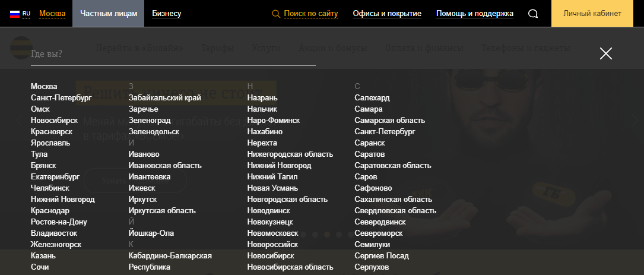
Task: Pick Сахалинская область region
Action: (394, 200)
